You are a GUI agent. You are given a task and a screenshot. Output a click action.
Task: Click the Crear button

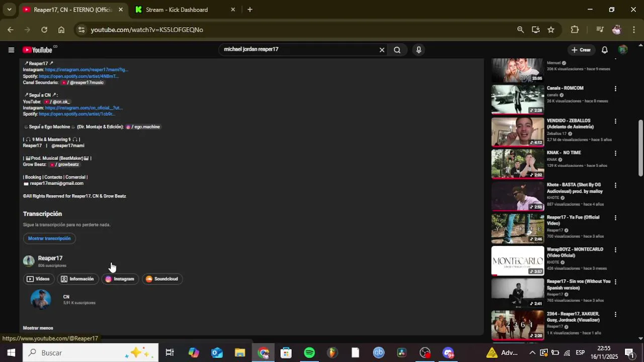point(581,50)
